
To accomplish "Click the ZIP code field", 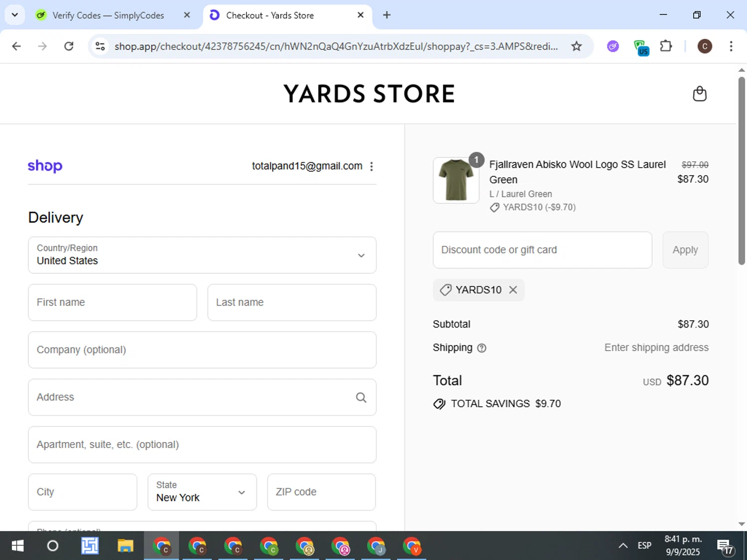I will pyautogui.click(x=322, y=492).
